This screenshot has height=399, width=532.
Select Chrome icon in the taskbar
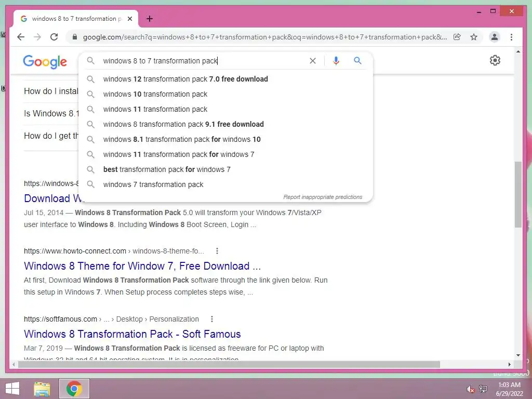(74, 389)
